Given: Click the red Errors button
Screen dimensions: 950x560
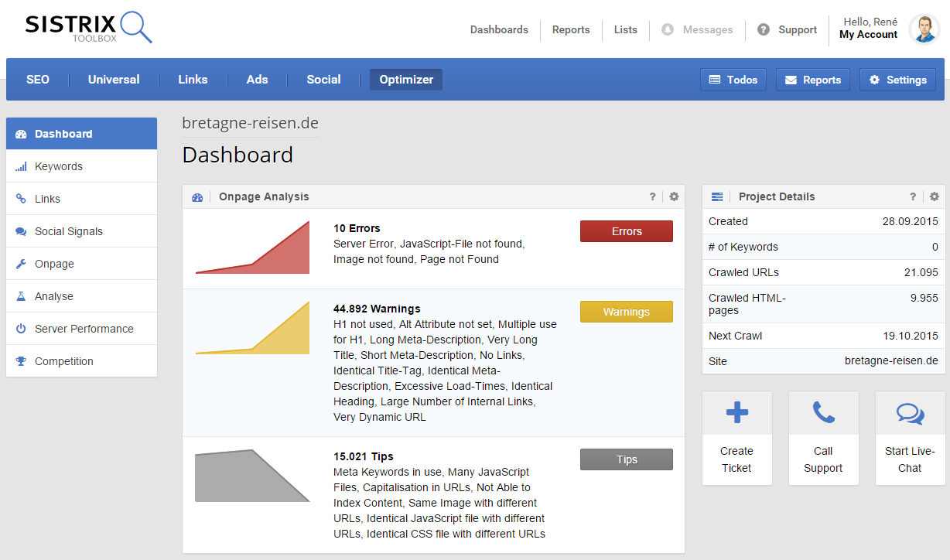Looking at the screenshot, I should (x=626, y=231).
